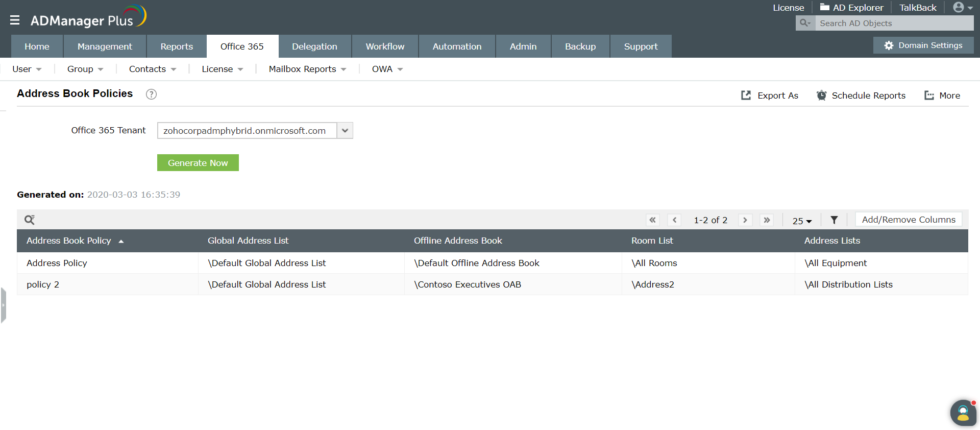This screenshot has height=430, width=980.
Task: Open the hamburger navigation menu
Action: 15,20
